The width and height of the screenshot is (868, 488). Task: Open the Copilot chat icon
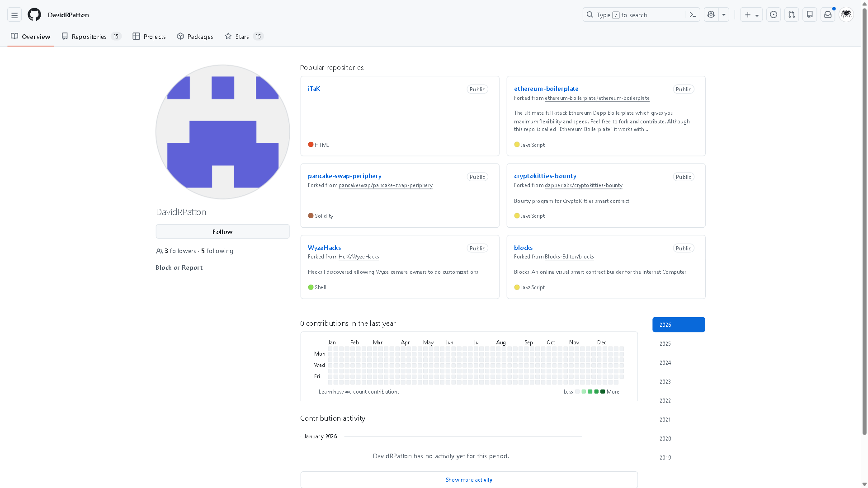tap(711, 15)
